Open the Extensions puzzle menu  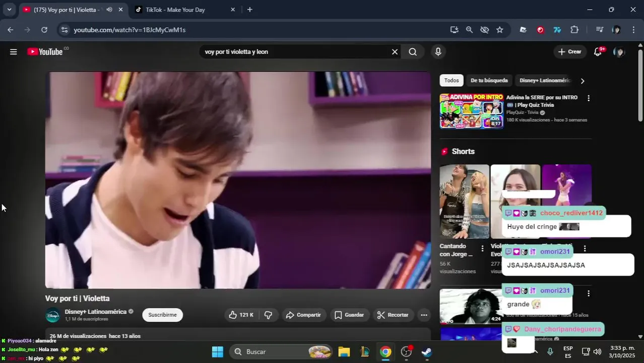[574, 30]
